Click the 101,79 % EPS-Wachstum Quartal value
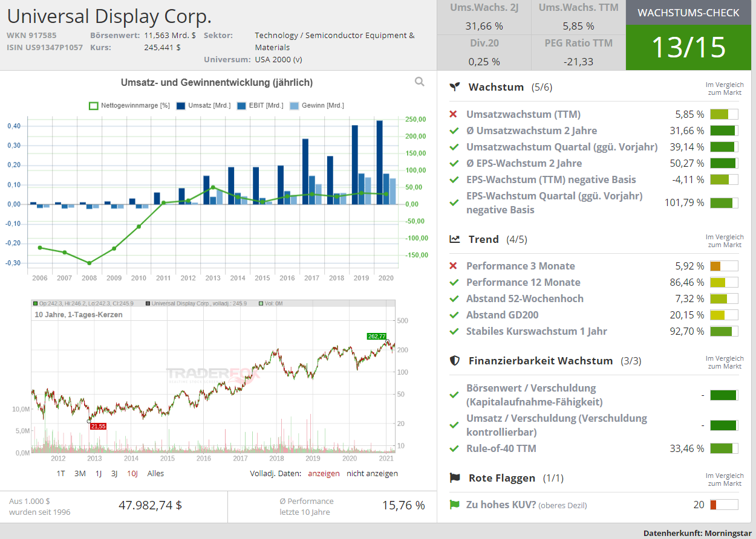The height and width of the screenshot is (539, 756). pyautogui.click(x=685, y=202)
